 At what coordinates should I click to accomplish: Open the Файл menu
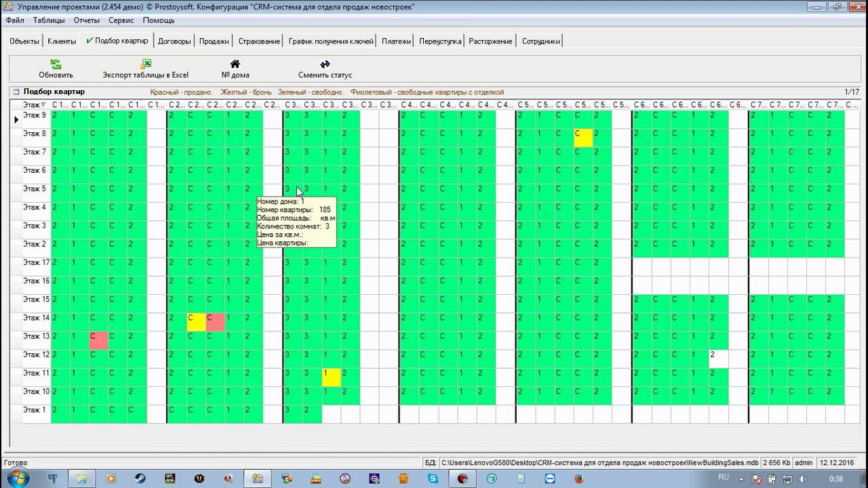tap(15, 20)
